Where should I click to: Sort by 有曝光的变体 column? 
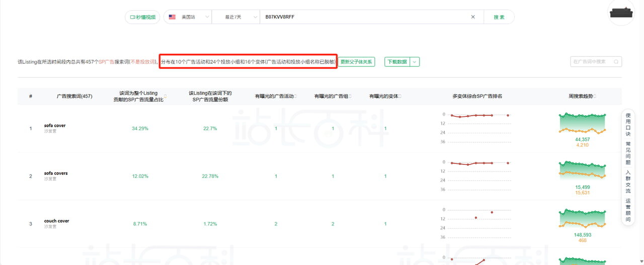coord(400,96)
